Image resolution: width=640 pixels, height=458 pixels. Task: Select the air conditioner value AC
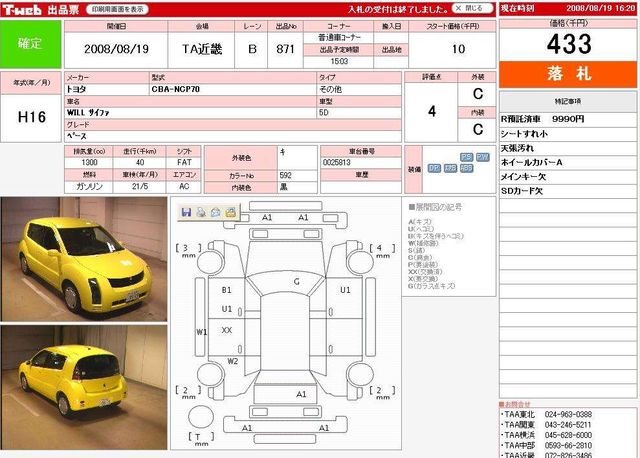(x=184, y=187)
